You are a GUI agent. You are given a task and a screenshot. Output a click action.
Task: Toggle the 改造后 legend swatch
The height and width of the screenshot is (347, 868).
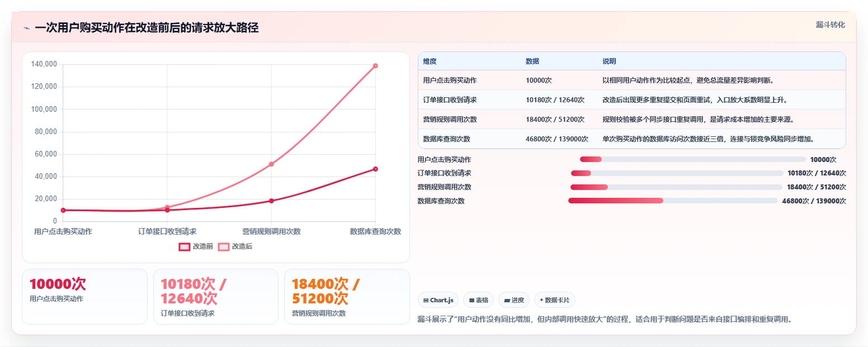[x=224, y=246]
